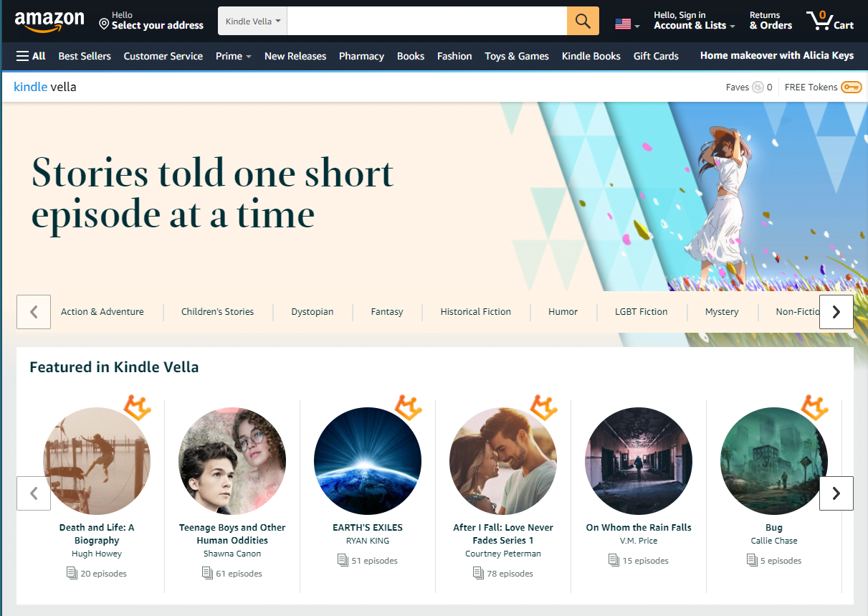Click into the Amazon search field
The width and height of the screenshot is (868, 616).
[x=426, y=22]
